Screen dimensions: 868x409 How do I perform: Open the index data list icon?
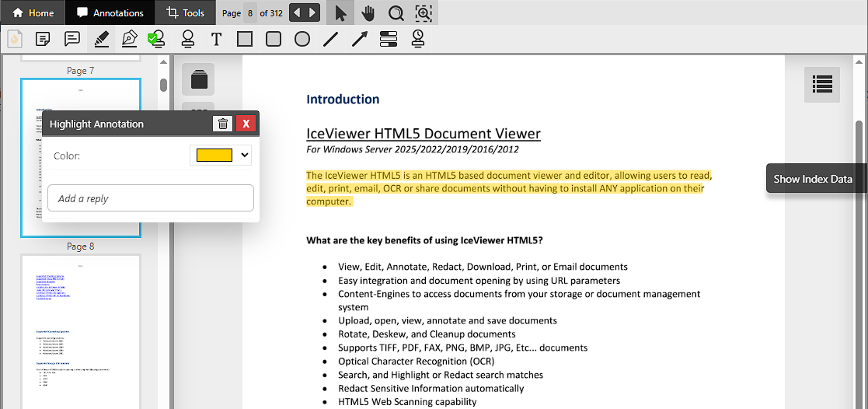click(x=822, y=84)
